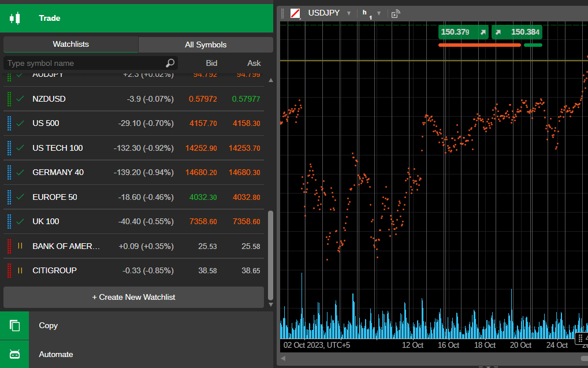Click the search magnifier in symbol field
588x368 pixels.
point(170,63)
